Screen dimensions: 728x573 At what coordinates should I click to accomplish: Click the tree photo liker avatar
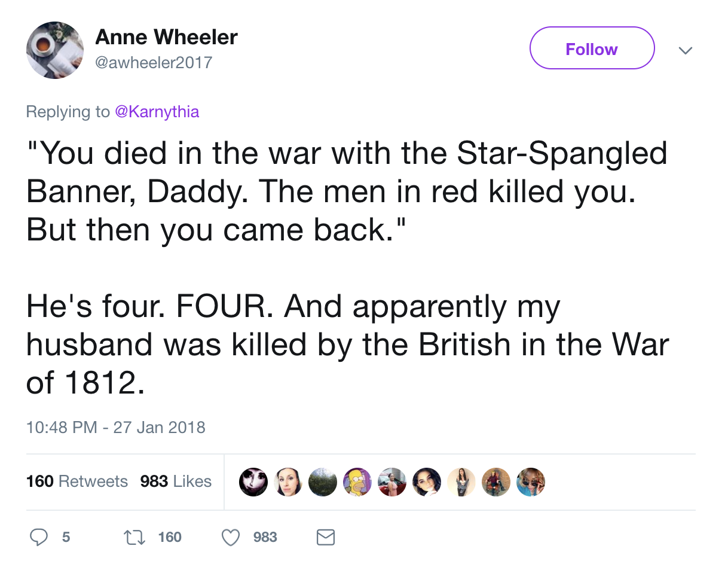pos(323,482)
